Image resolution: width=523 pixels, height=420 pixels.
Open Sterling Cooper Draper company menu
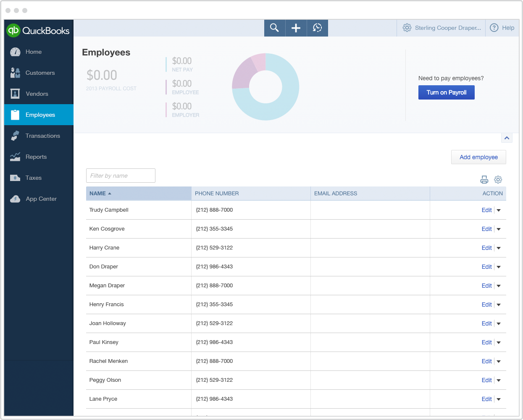(x=448, y=28)
